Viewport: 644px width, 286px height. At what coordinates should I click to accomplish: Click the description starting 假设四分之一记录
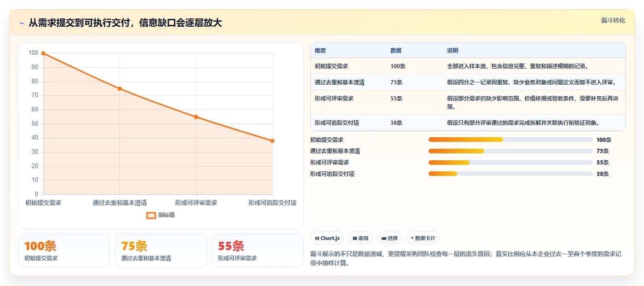pyautogui.click(x=531, y=82)
